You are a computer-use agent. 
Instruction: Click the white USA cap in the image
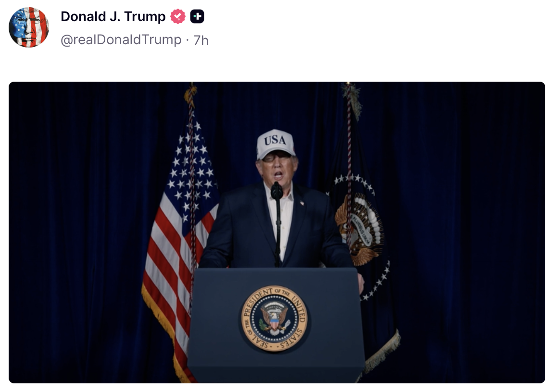click(276, 143)
